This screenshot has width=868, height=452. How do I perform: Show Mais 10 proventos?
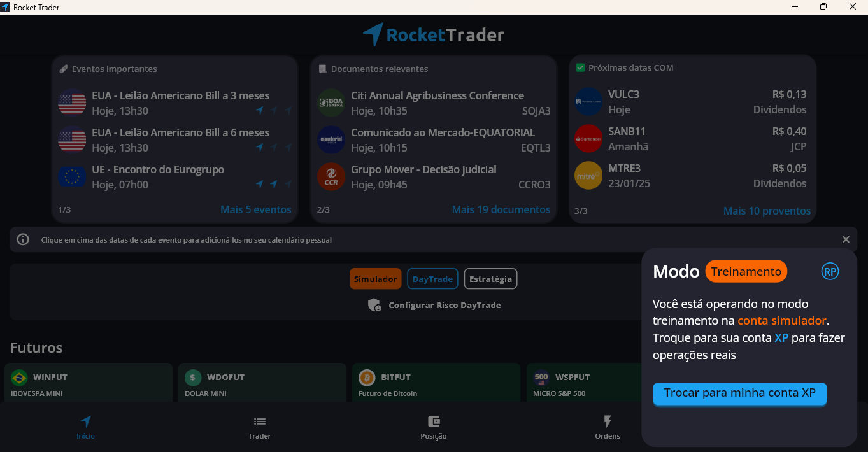(x=767, y=211)
